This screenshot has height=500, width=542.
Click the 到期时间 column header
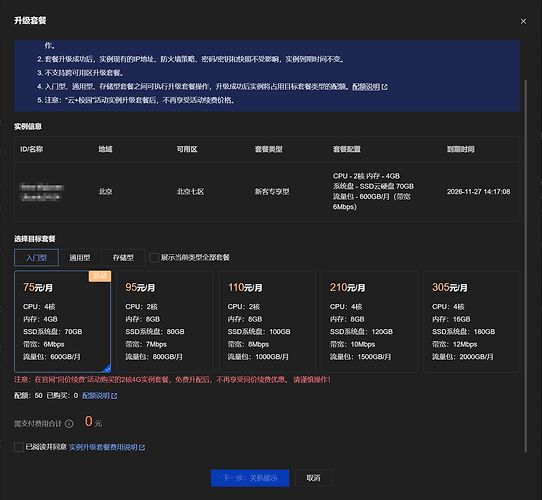click(x=460, y=149)
